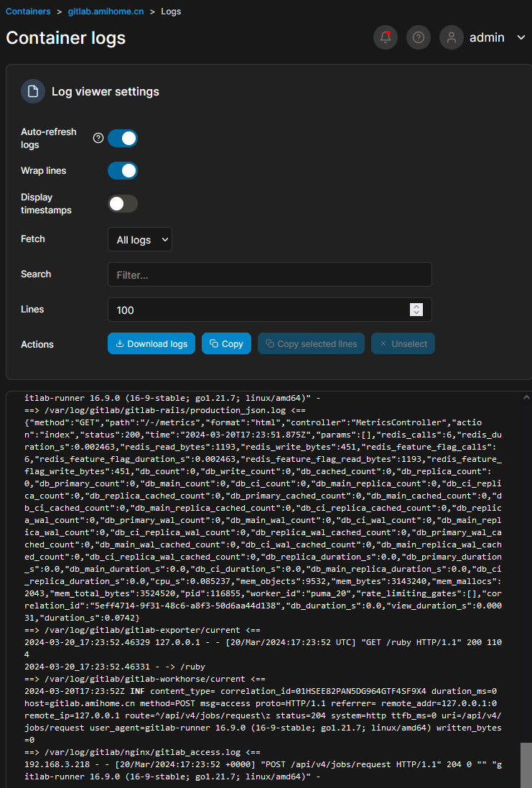Click the Copy selected lines button
Image resolution: width=532 pixels, height=788 pixels.
(x=311, y=344)
